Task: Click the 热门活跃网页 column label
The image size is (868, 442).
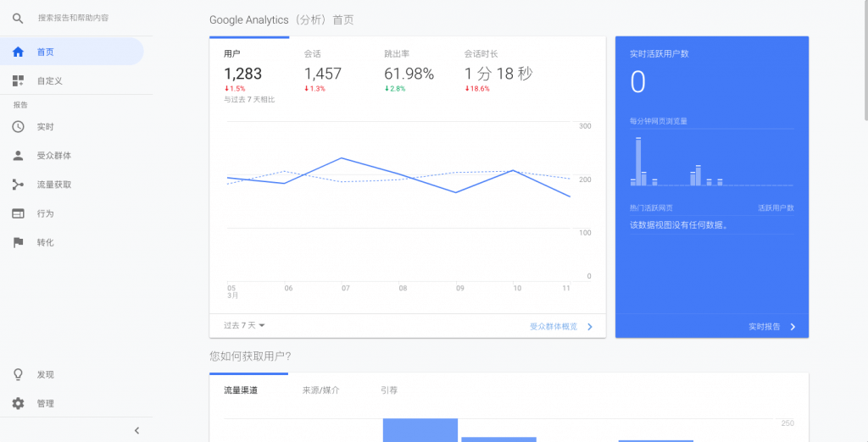Action: tap(652, 208)
